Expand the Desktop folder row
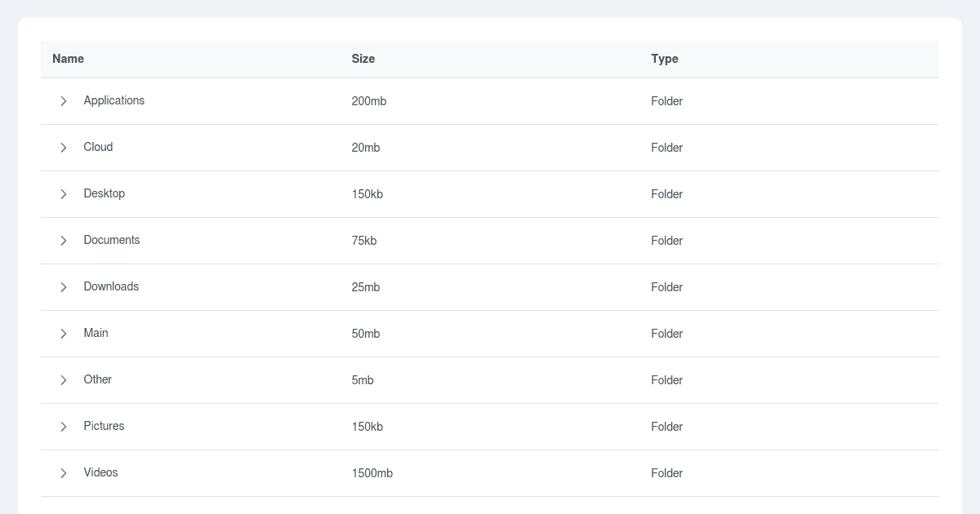This screenshot has height=514, width=980. pos(64,194)
